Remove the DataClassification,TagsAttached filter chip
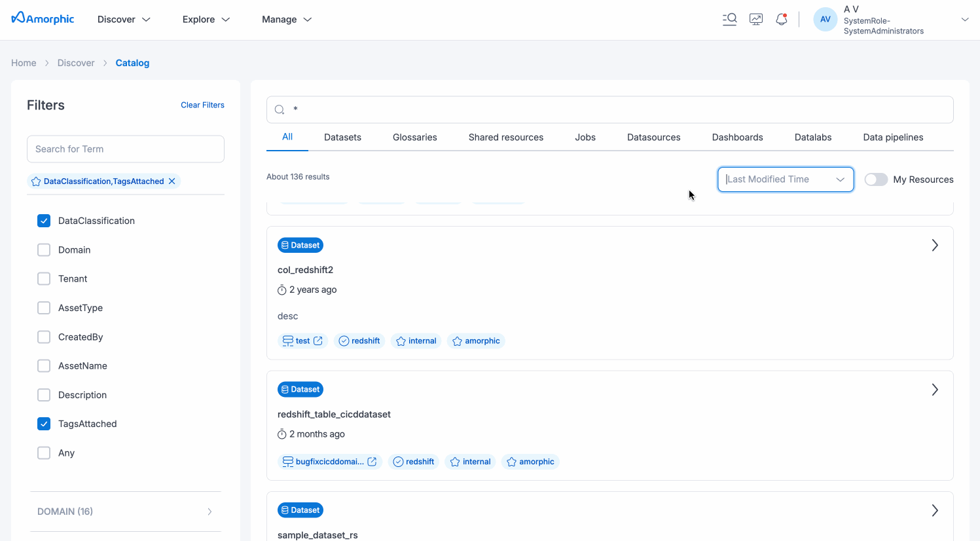980x541 pixels. (x=172, y=181)
